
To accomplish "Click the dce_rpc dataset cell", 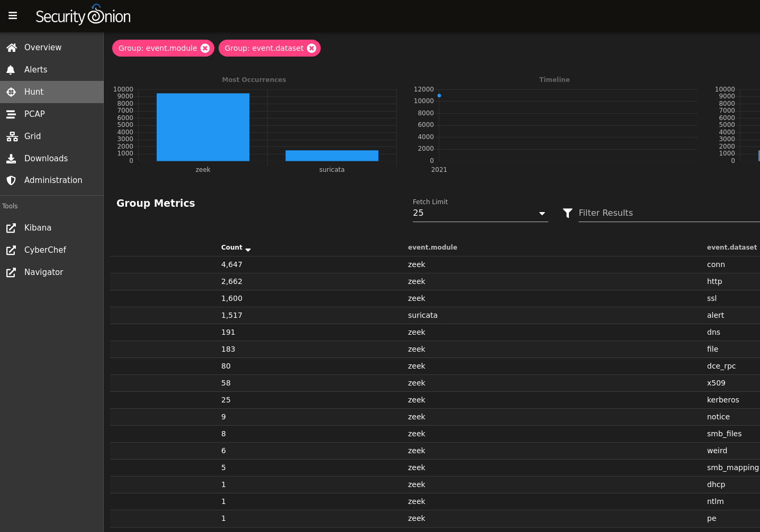I will pos(721,366).
